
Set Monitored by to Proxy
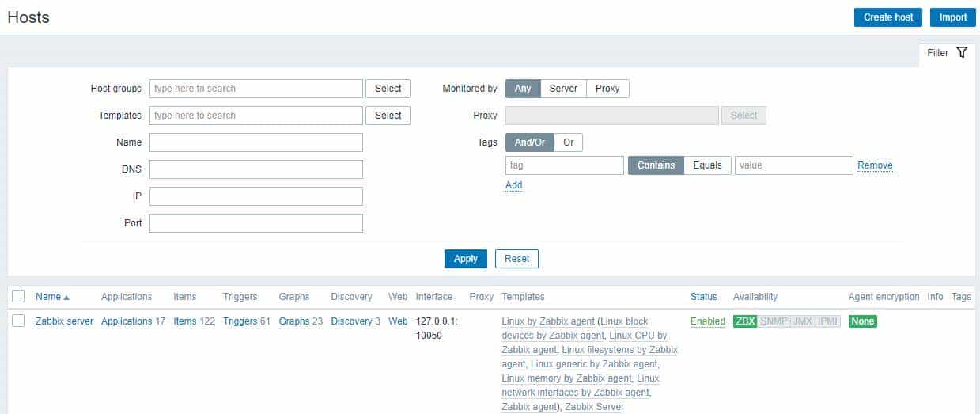(607, 89)
